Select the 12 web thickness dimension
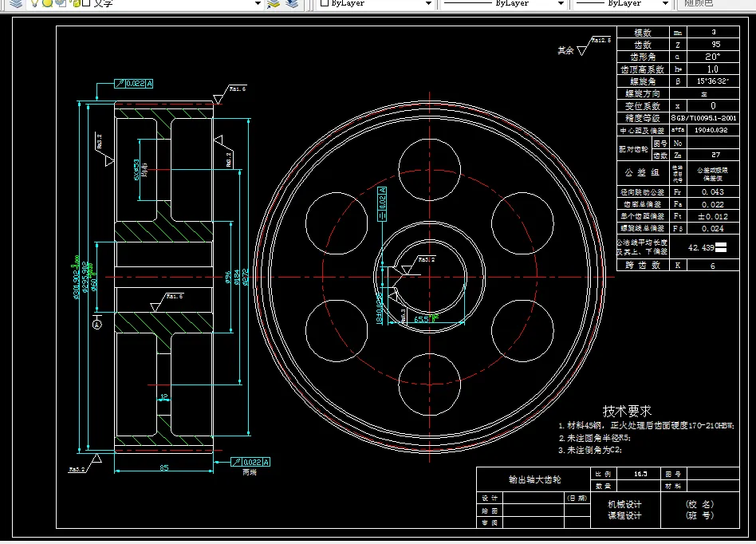Viewport: 756px width, 544px height. click(x=164, y=397)
